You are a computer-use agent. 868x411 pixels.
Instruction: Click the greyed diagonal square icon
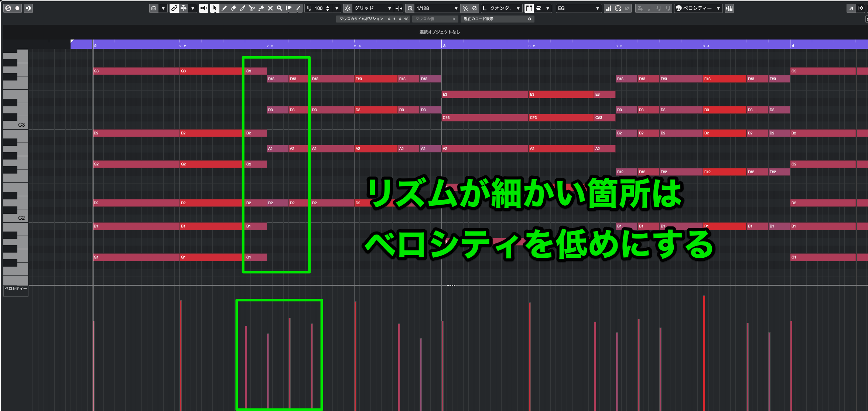point(627,8)
